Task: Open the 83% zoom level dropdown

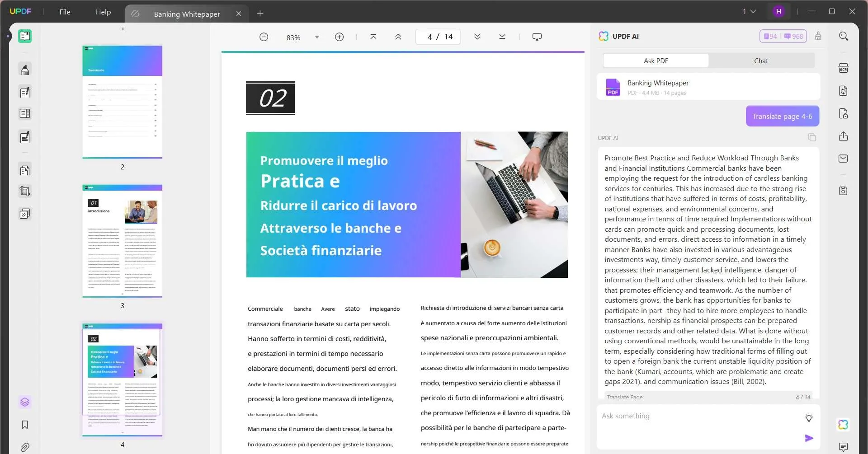Action: 316,37
